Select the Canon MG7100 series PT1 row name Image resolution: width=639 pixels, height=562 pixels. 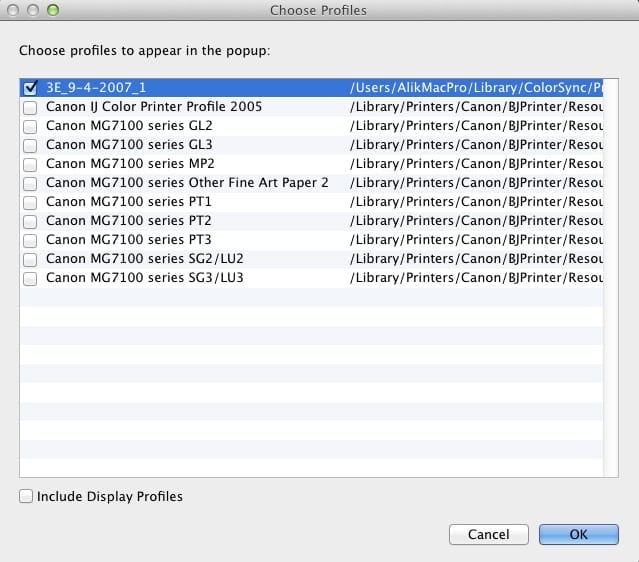[129, 202]
